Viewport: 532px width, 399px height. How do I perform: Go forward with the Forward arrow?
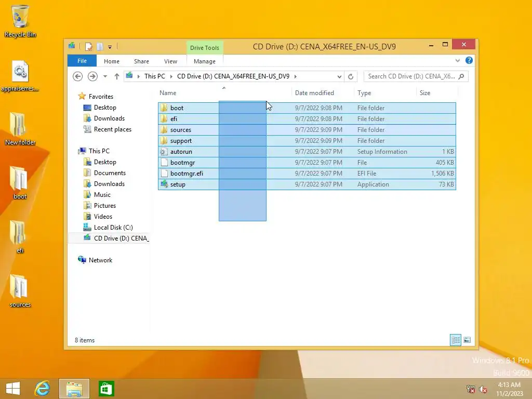pos(92,76)
